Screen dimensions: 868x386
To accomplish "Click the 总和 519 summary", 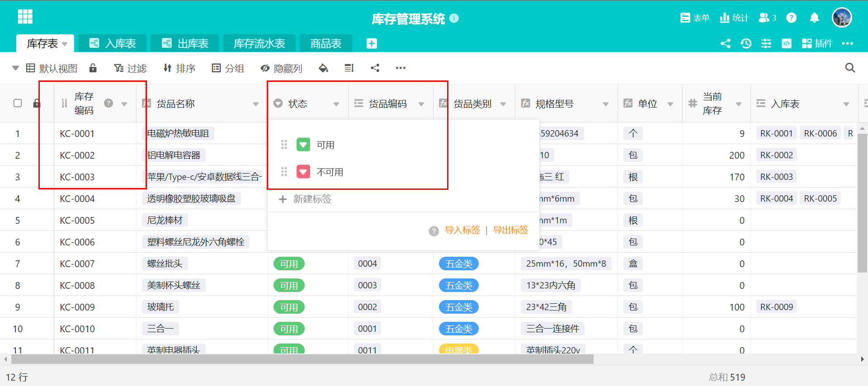I will tap(727, 377).
